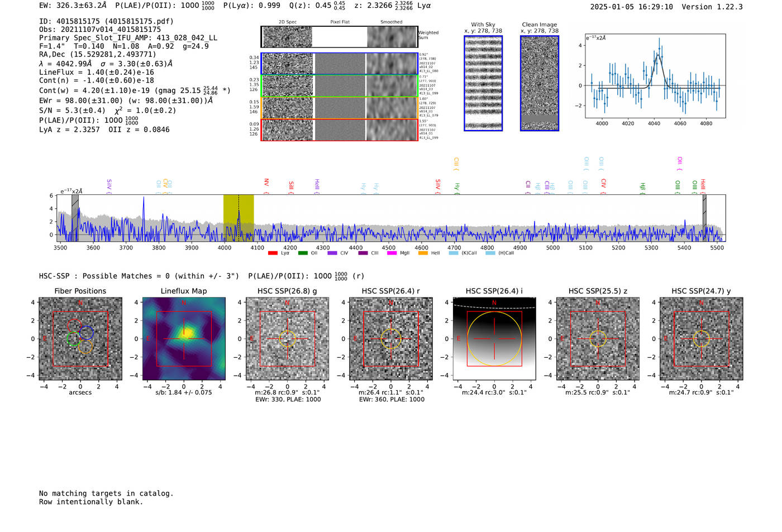Click the magenta OII label above spectrum
Viewport: 782px width, 532px height.
680,164
